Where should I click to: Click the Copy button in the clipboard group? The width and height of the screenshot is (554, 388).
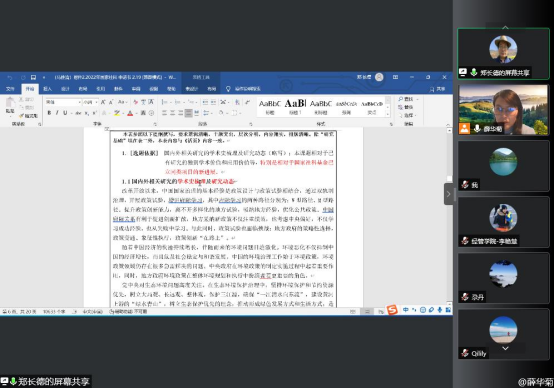(x=27, y=107)
